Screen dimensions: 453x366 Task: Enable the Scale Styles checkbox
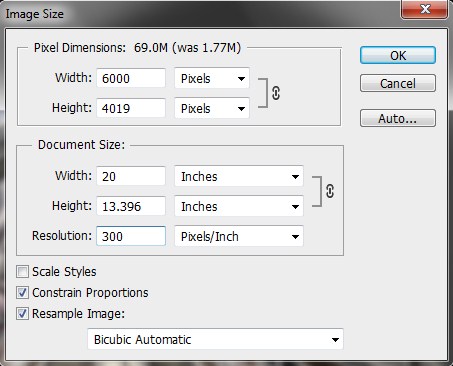point(22,272)
